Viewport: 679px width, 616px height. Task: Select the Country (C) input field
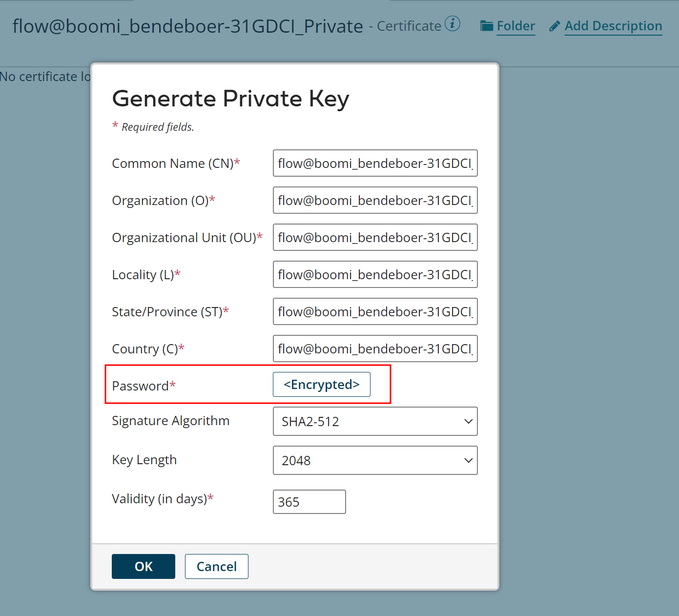375,349
